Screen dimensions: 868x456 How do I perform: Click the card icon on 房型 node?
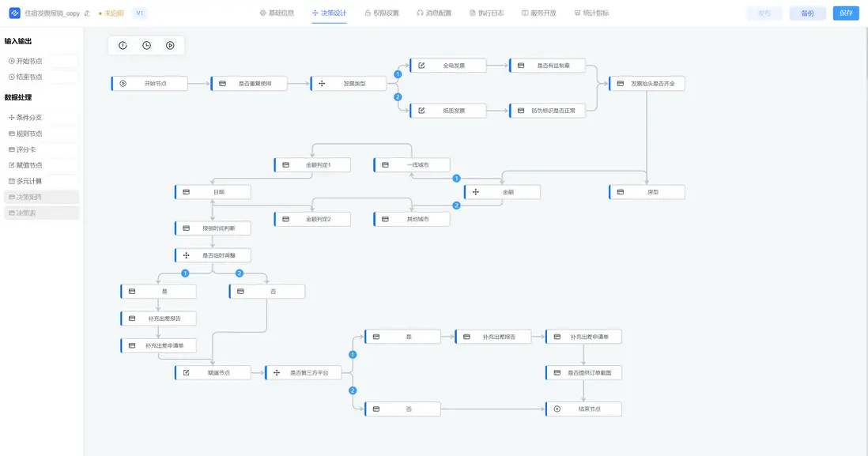(x=621, y=192)
